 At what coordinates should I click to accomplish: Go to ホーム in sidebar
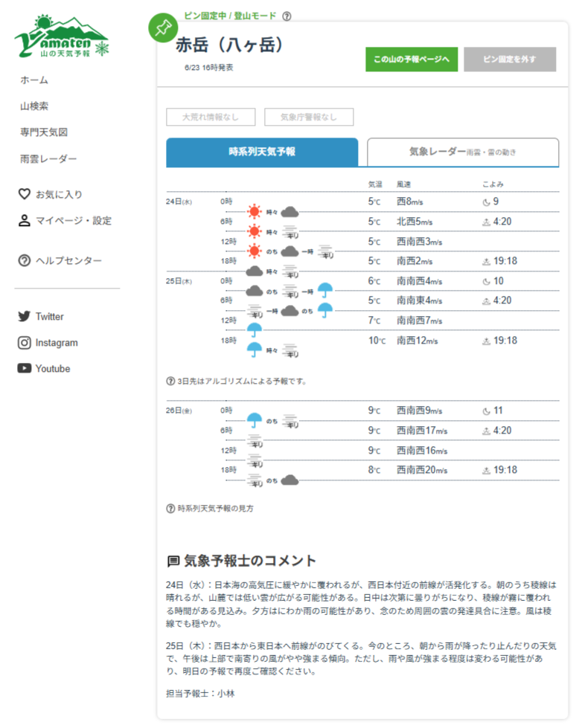pos(34,80)
